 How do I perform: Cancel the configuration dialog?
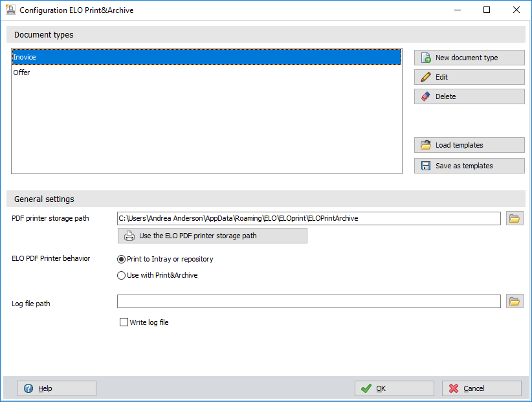pyautogui.click(x=482, y=388)
